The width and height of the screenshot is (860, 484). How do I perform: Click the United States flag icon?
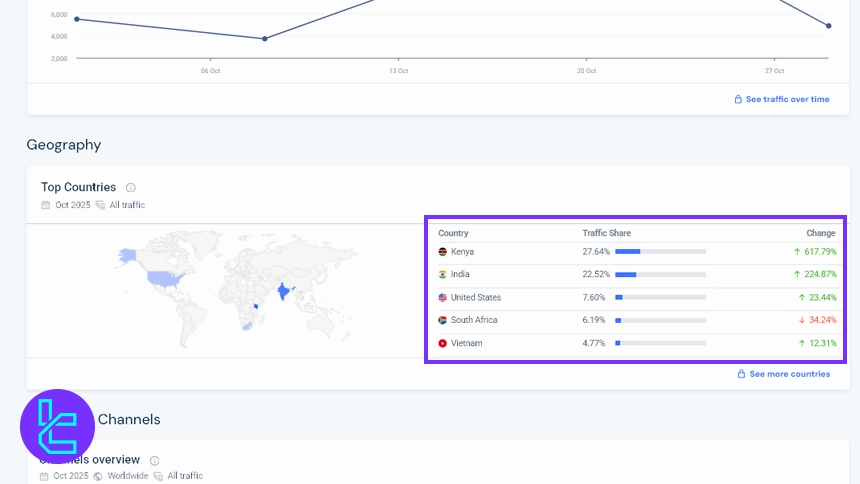(443, 298)
